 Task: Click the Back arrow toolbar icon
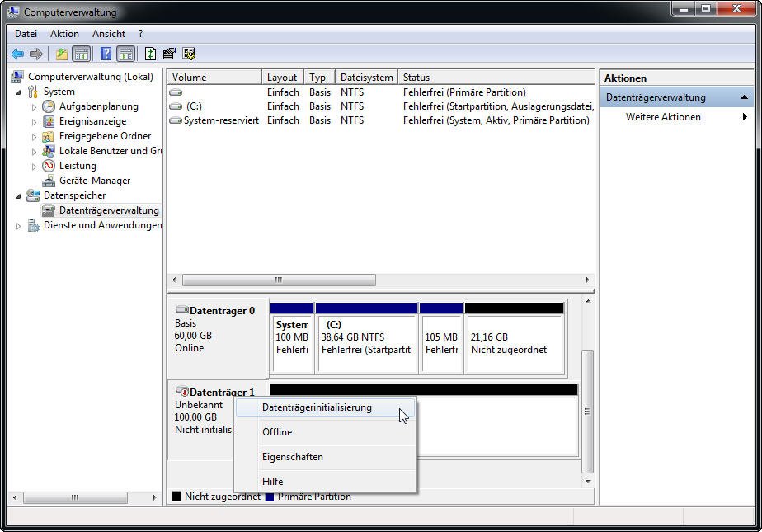click(x=17, y=54)
